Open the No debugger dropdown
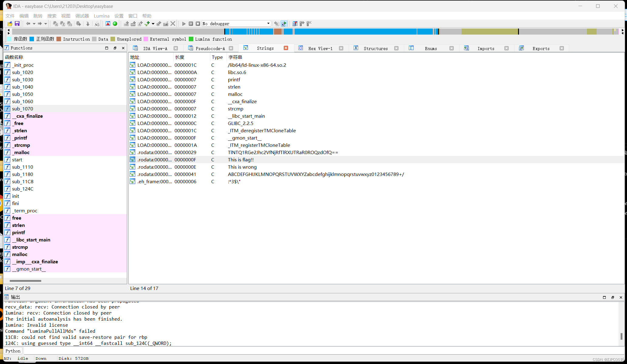This screenshot has height=364, width=627. (237, 23)
